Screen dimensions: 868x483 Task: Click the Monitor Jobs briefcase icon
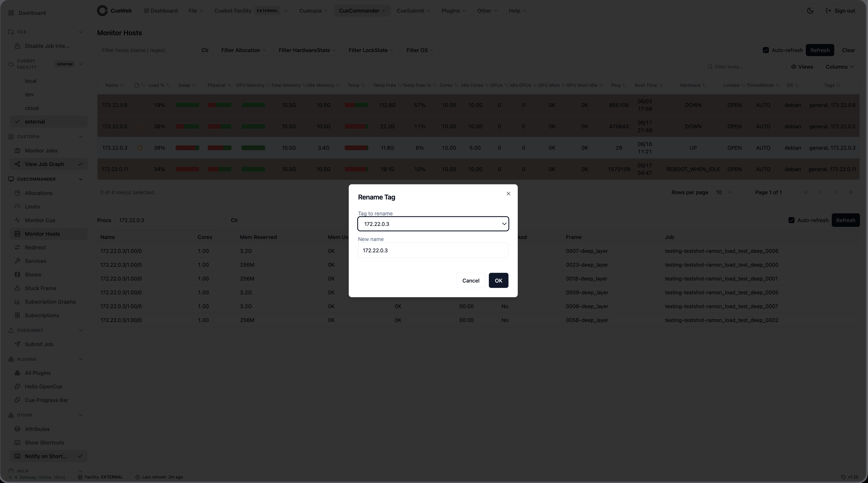point(18,150)
